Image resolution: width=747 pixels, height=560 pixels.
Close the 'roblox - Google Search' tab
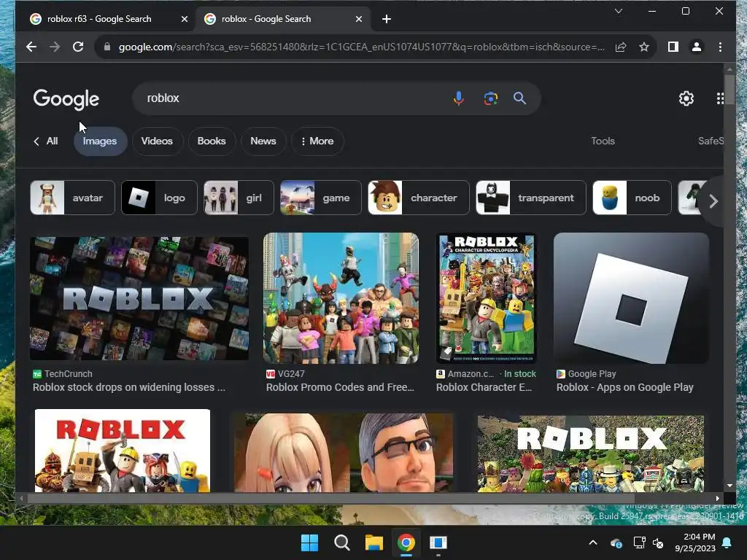359,19
